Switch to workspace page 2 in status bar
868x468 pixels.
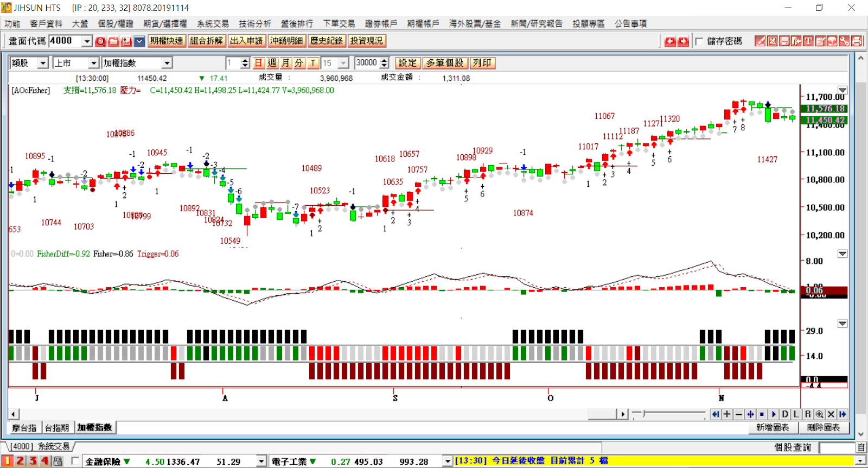[20, 461]
